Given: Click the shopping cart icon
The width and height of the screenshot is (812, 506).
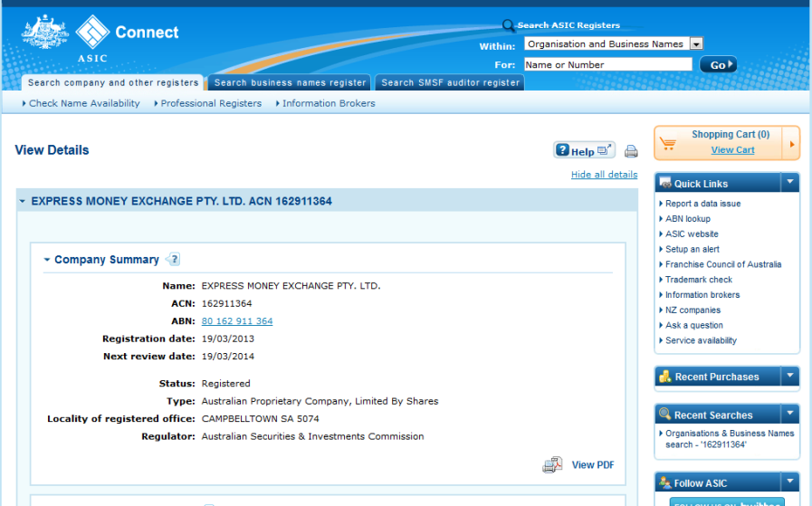Looking at the screenshot, I should (x=668, y=143).
